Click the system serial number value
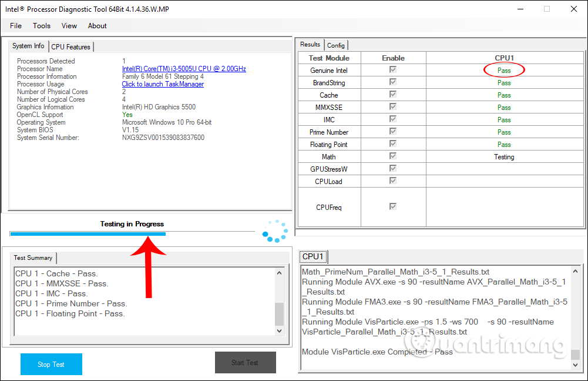 click(163, 138)
